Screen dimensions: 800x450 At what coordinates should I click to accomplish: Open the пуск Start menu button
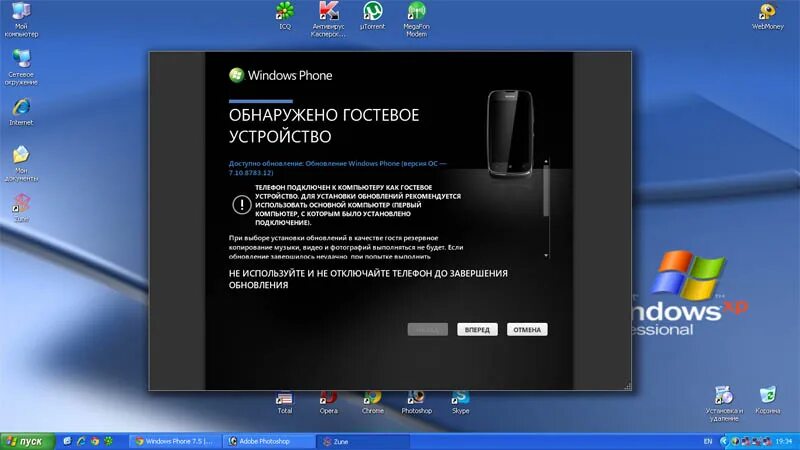28,441
